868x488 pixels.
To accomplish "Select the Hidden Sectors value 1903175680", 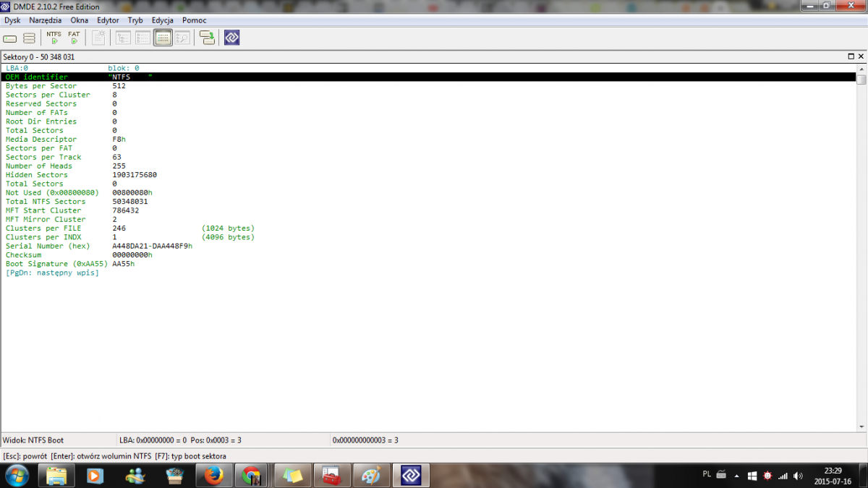I will point(135,175).
